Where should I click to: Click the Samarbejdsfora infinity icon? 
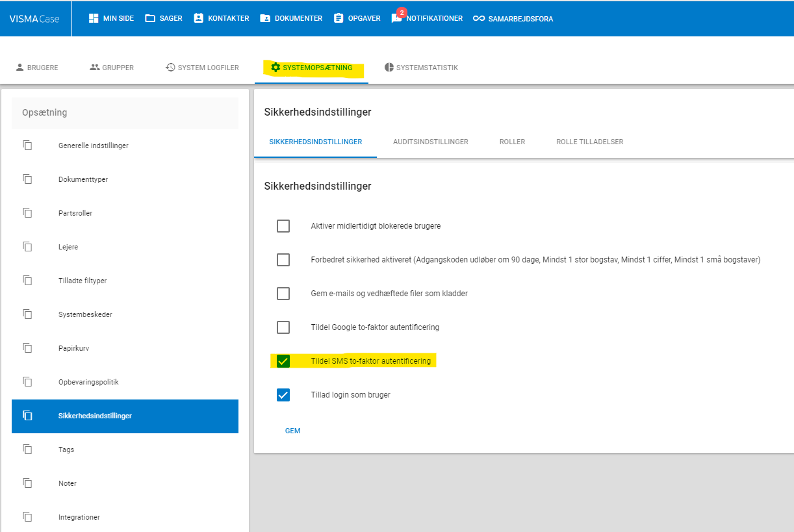tap(479, 18)
